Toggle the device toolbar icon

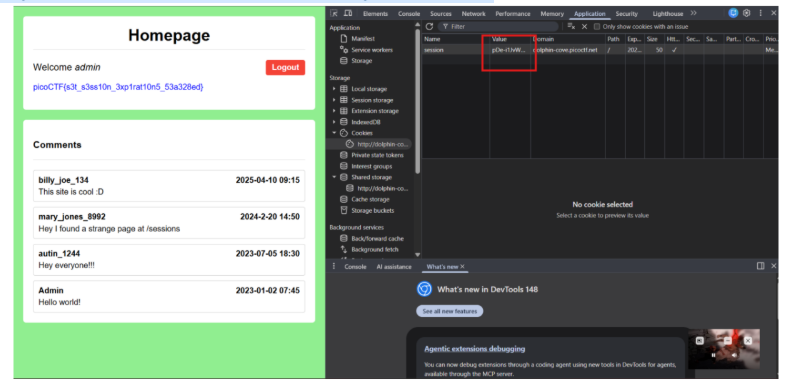click(x=348, y=13)
